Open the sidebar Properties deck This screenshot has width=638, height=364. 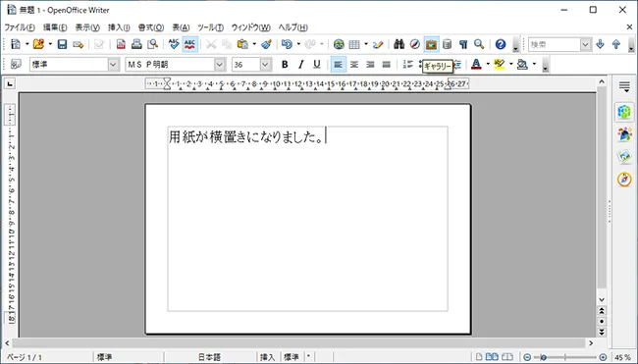click(624, 112)
